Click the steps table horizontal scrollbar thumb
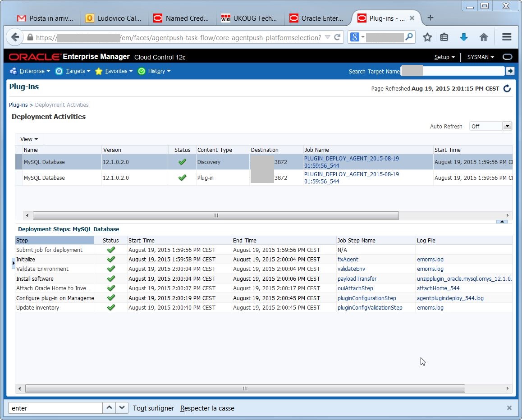The width and height of the screenshot is (522, 420). (245, 388)
